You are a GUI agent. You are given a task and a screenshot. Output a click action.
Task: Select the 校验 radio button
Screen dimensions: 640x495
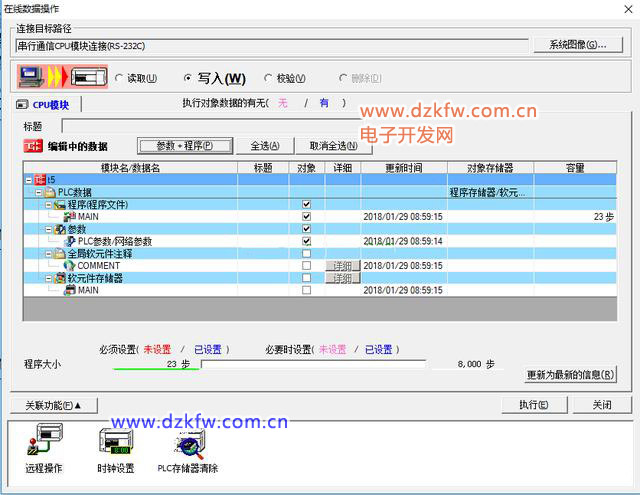point(268,78)
